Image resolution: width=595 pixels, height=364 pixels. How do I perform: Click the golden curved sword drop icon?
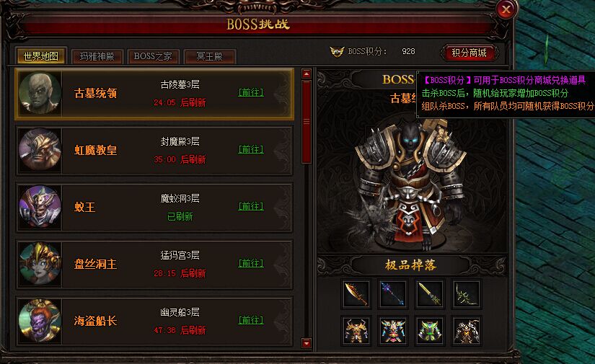pos(356,294)
